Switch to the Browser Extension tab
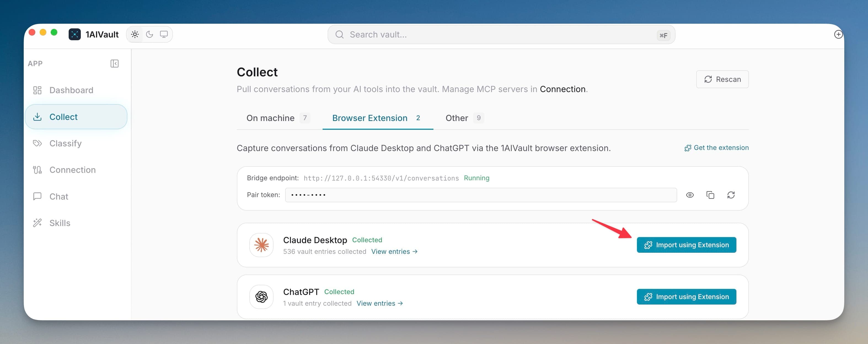868x344 pixels. (377, 118)
